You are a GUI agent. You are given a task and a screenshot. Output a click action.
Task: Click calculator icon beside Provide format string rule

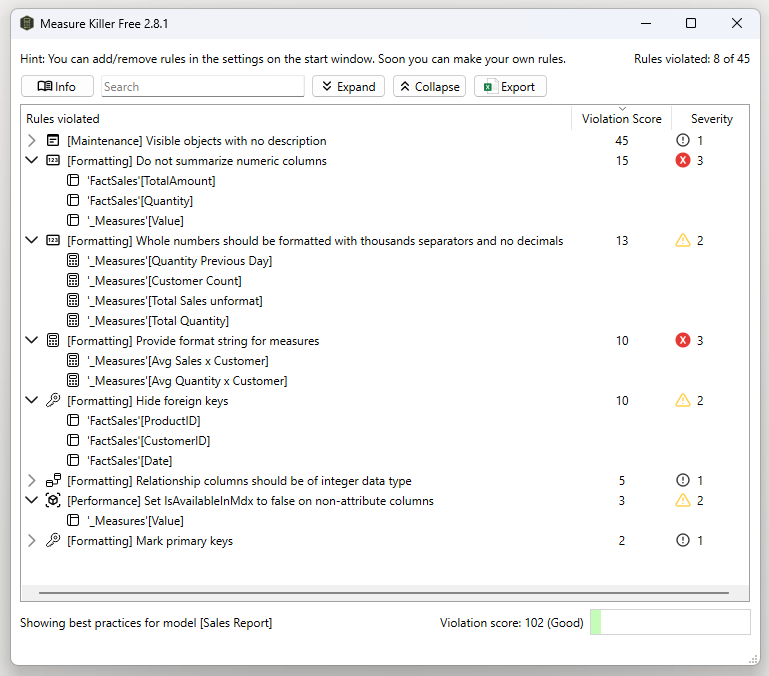pyautogui.click(x=53, y=340)
